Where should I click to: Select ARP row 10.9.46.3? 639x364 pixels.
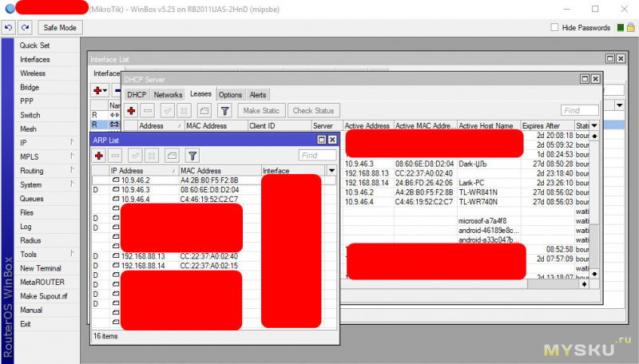(214, 190)
